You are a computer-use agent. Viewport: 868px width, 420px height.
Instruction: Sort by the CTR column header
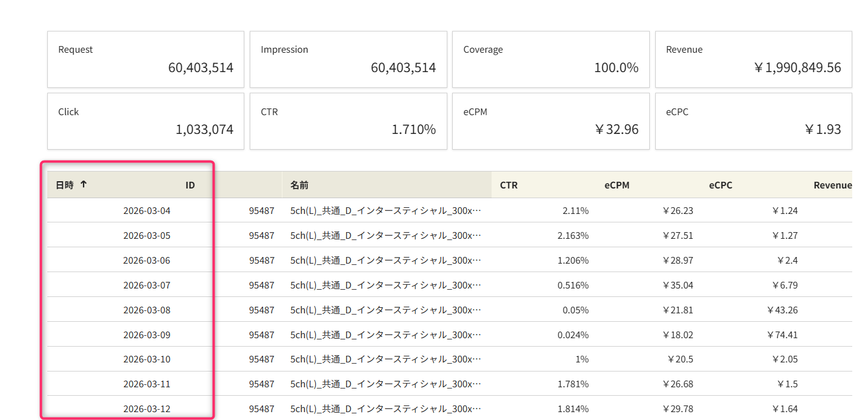[509, 185]
